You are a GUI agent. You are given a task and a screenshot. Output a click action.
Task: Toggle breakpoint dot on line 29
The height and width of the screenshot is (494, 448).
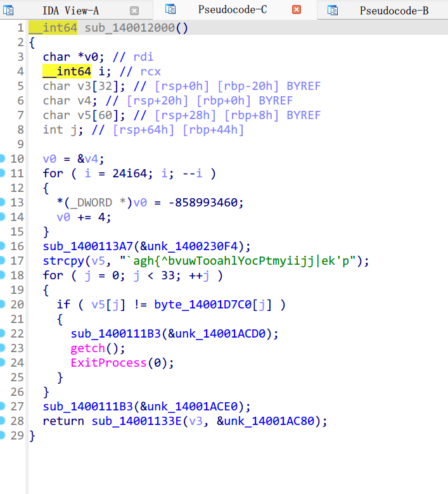(x=2, y=435)
